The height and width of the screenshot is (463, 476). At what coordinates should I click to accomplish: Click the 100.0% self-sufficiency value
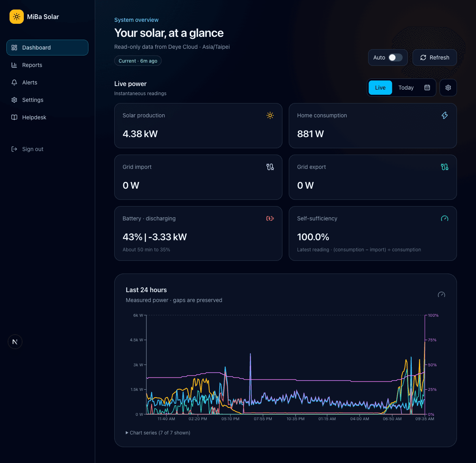pyautogui.click(x=313, y=237)
